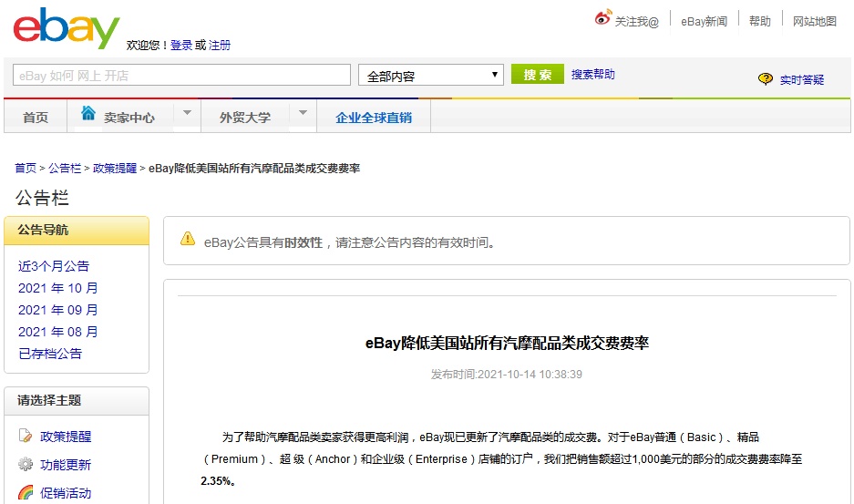The height and width of the screenshot is (504, 854).
Task: Click the announcement title eBay降低美国站所有汽摩配品类成交费费率
Action: coord(507,343)
